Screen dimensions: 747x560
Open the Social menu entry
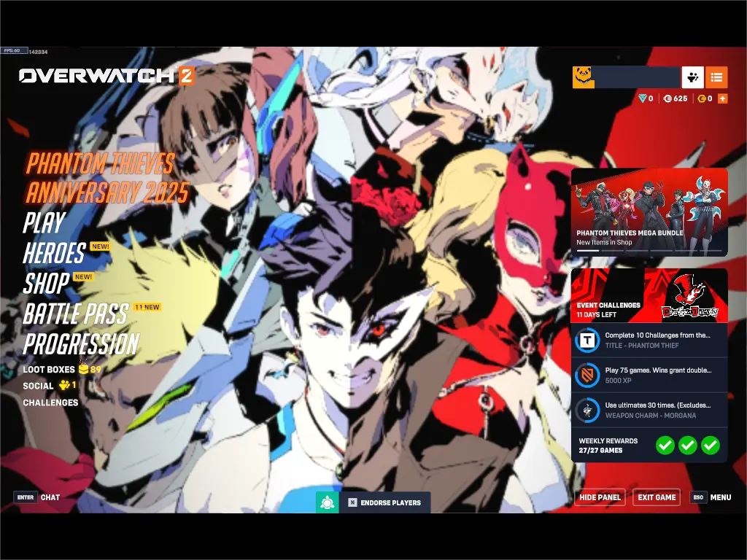[38, 386]
